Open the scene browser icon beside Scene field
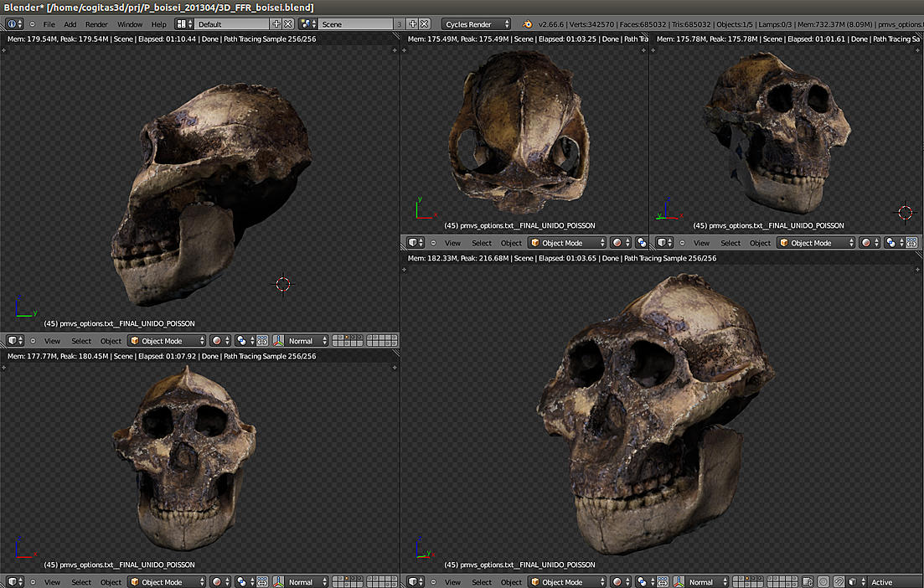The image size is (924, 588). [307, 24]
